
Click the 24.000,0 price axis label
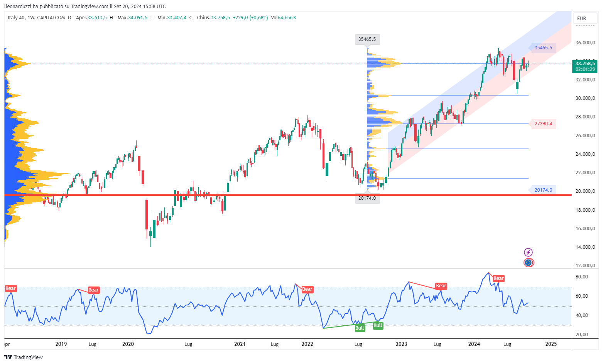click(x=585, y=154)
